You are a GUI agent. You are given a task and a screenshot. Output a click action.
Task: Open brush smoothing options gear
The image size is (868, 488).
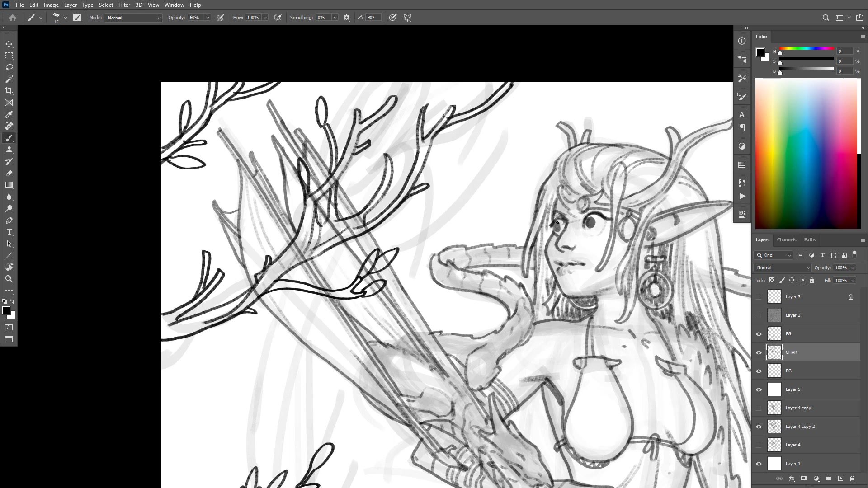click(x=347, y=18)
